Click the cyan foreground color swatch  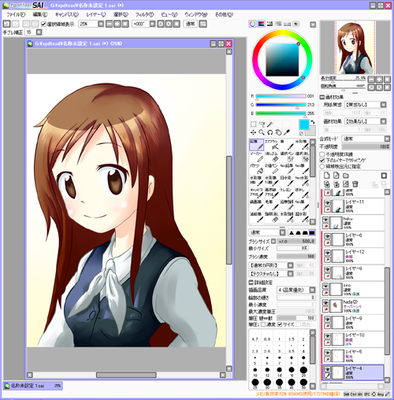304,125
